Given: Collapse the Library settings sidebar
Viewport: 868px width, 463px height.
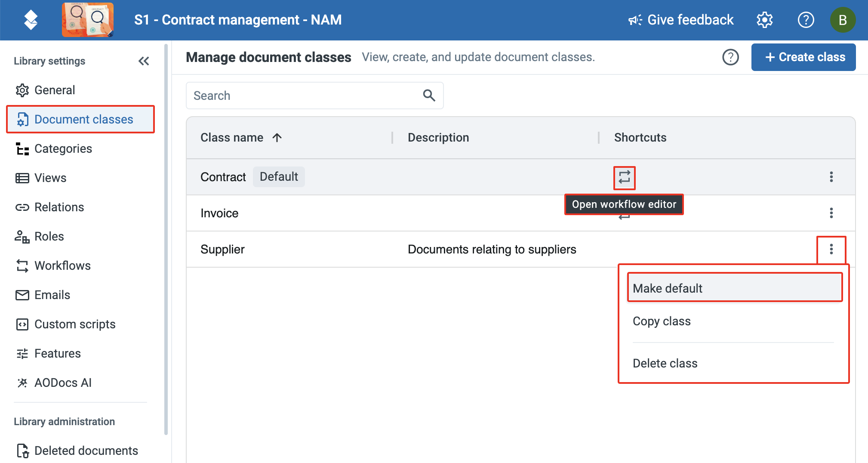Looking at the screenshot, I should click(144, 61).
